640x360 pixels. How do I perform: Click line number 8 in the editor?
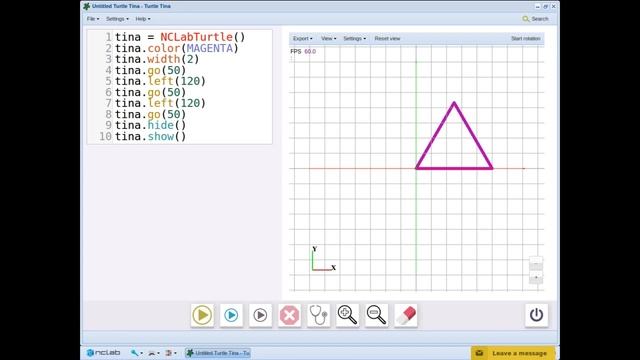coord(108,114)
